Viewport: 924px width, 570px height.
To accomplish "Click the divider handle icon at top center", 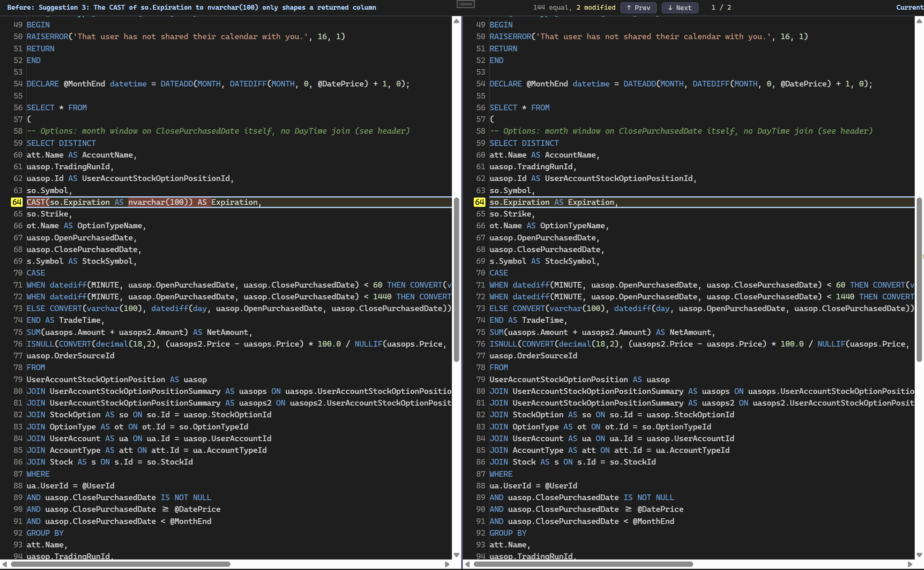I will [466, 4].
